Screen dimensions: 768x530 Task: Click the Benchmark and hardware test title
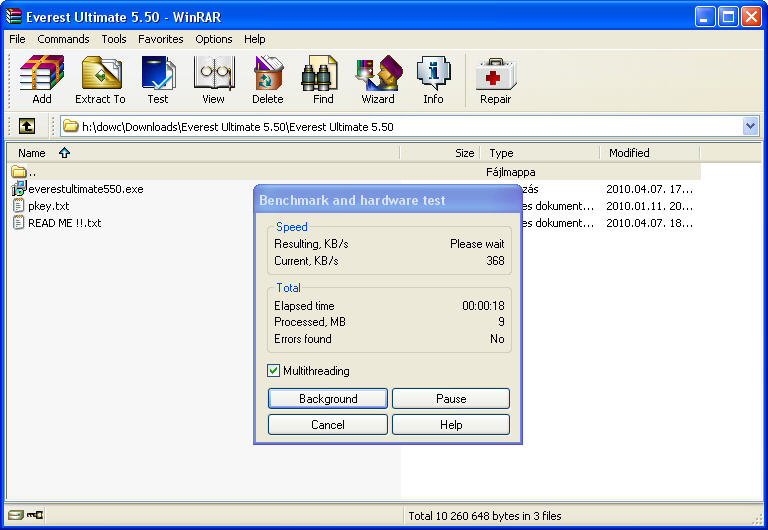click(352, 200)
